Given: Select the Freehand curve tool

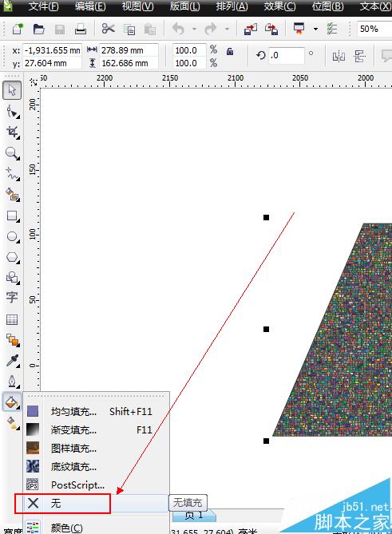Looking at the screenshot, I should pyautogui.click(x=13, y=174).
